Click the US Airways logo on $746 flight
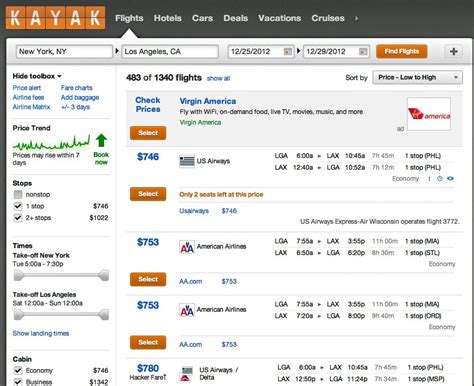This screenshot has height=386, width=474. [x=187, y=161]
